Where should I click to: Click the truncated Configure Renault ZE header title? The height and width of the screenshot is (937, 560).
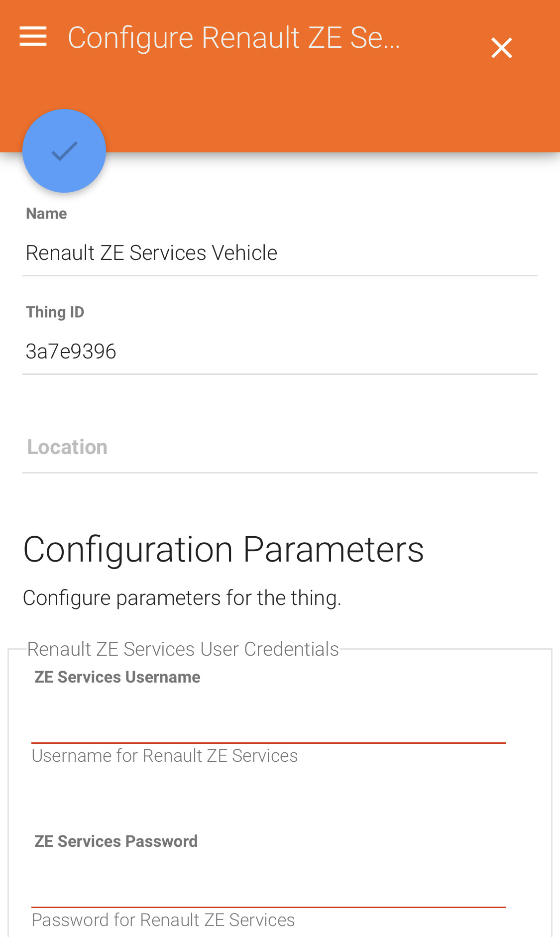(x=234, y=38)
